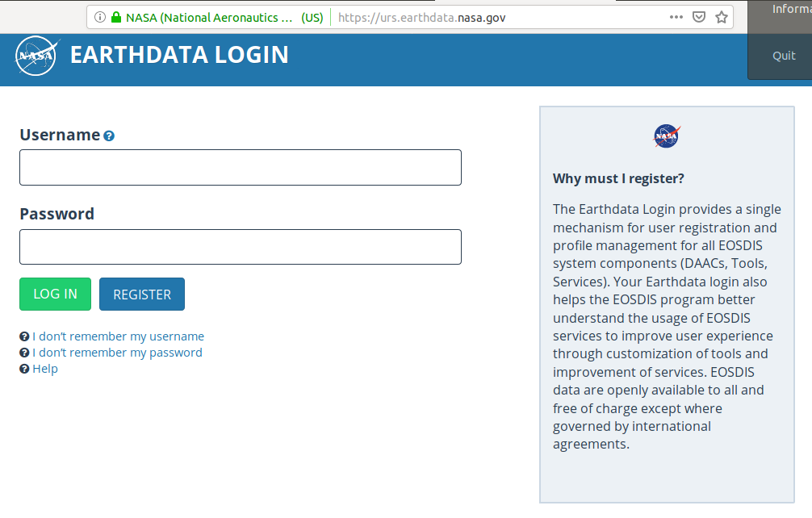Click the question mark beside username recovery link
Screen dimensions: 812x518
(23, 336)
